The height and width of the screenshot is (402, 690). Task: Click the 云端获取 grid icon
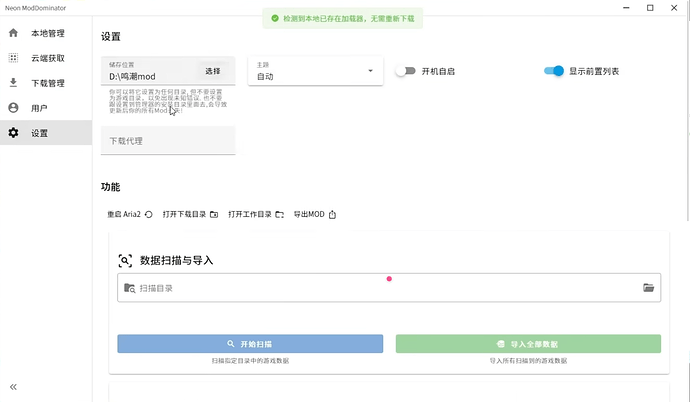[13, 58]
